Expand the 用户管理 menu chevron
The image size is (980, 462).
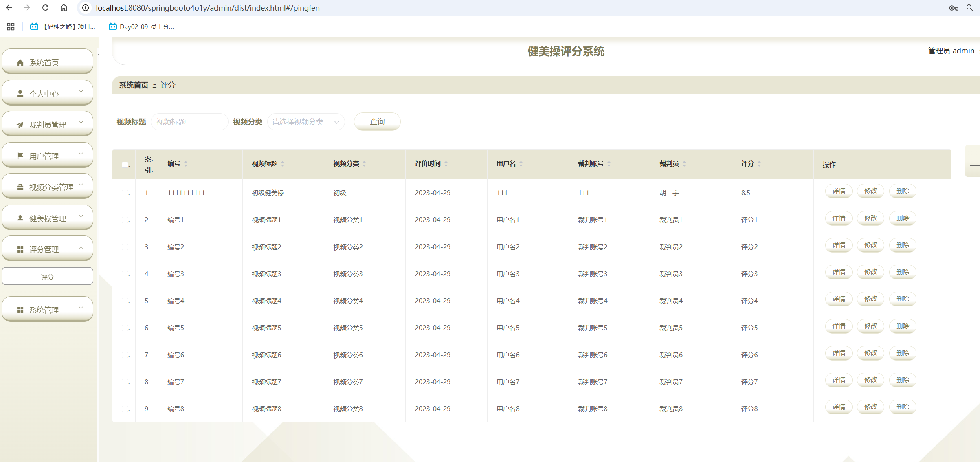tap(81, 154)
